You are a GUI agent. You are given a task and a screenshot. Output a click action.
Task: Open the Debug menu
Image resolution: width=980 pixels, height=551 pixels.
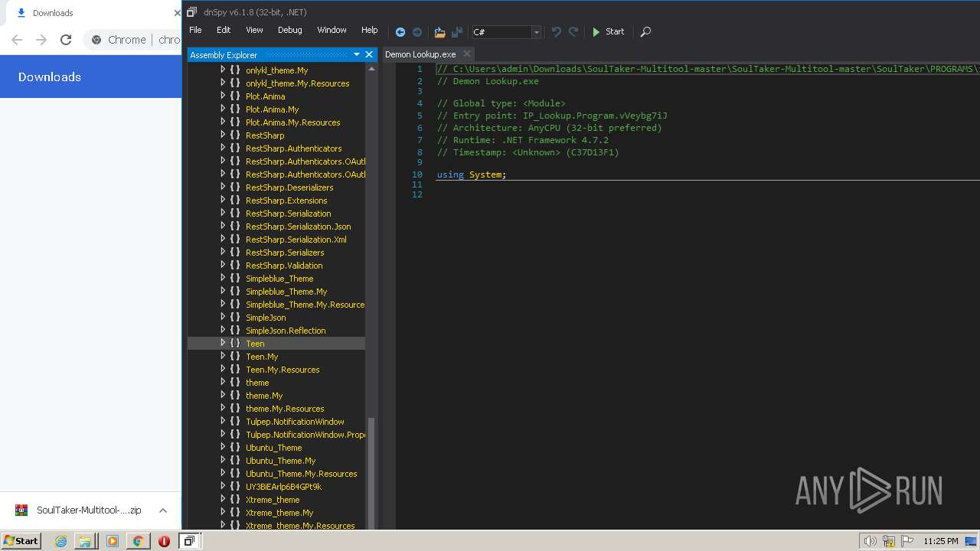pos(289,30)
